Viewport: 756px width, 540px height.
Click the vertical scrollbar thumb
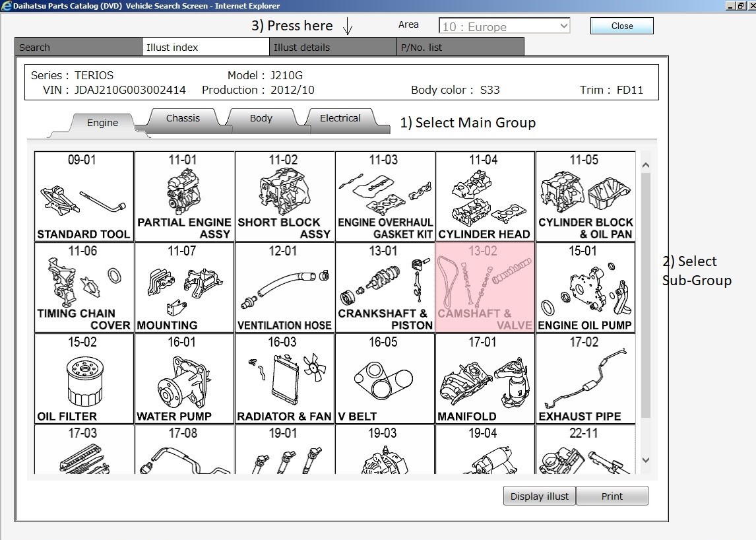point(646,295)
